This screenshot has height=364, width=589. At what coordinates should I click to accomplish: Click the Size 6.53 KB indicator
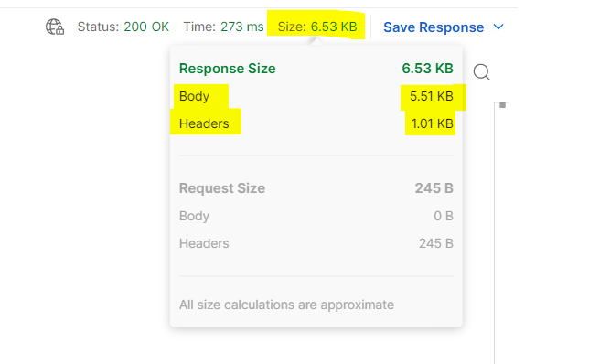(317, 27)
